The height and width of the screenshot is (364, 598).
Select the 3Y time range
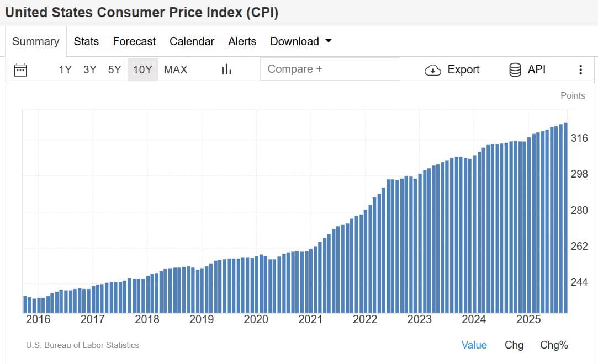click(x=90, y=69)
